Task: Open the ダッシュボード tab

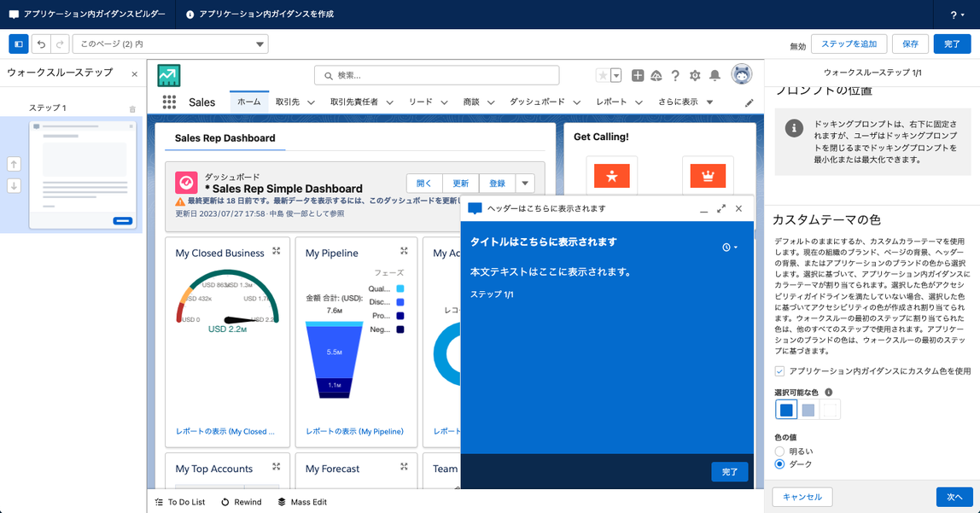Action: pyautogui.click(x=537, y=102)
